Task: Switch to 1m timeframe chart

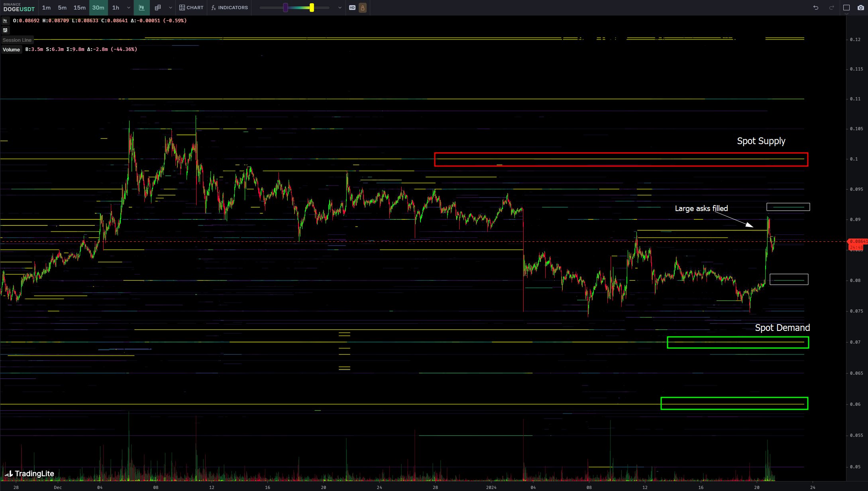Action: [x=46, y=7]
